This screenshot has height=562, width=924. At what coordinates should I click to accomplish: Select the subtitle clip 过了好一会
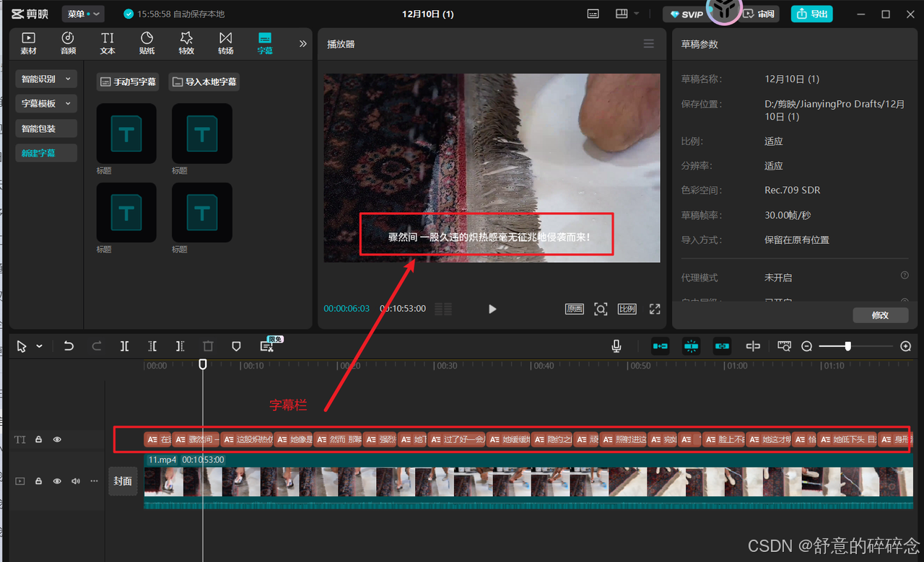pos(456,439)
